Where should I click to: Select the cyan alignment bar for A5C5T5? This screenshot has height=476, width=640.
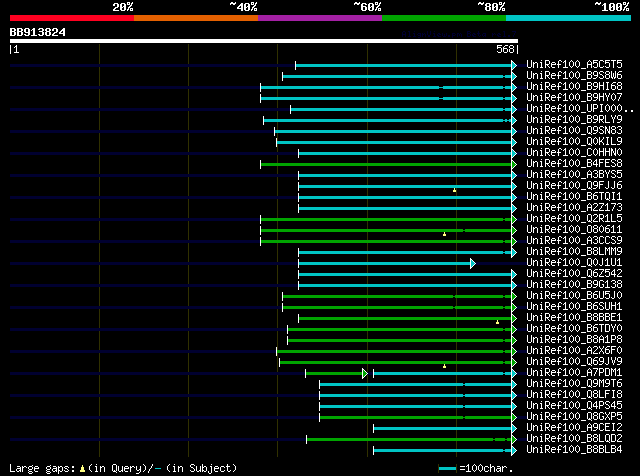click(x=404, y=65)
